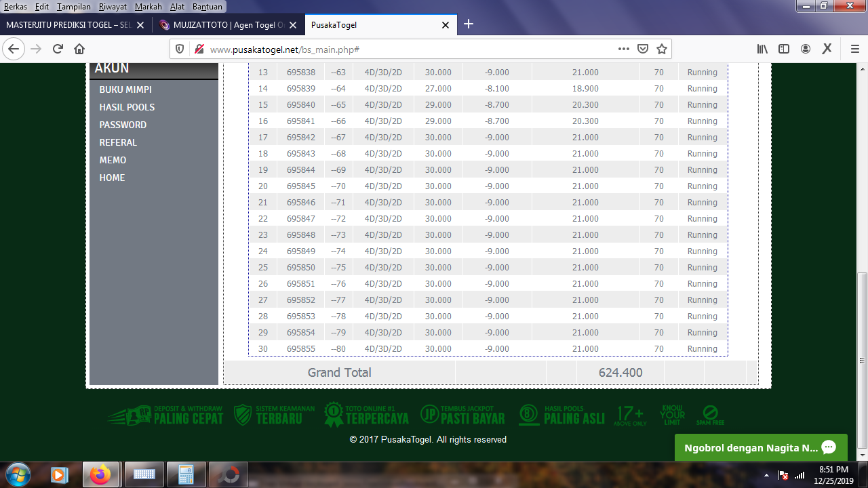Close the PusakaTogel tab
The image size is (868, 488).
(446, 25)
